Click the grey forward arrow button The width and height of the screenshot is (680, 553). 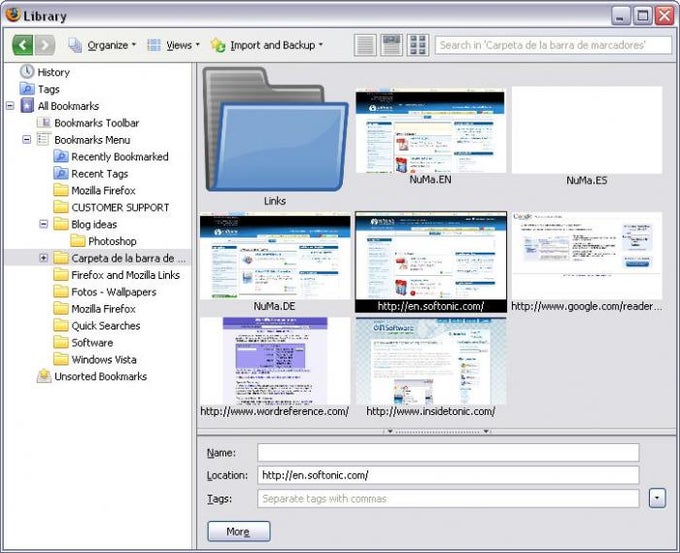pyautogui.click(x=45, y=45)
